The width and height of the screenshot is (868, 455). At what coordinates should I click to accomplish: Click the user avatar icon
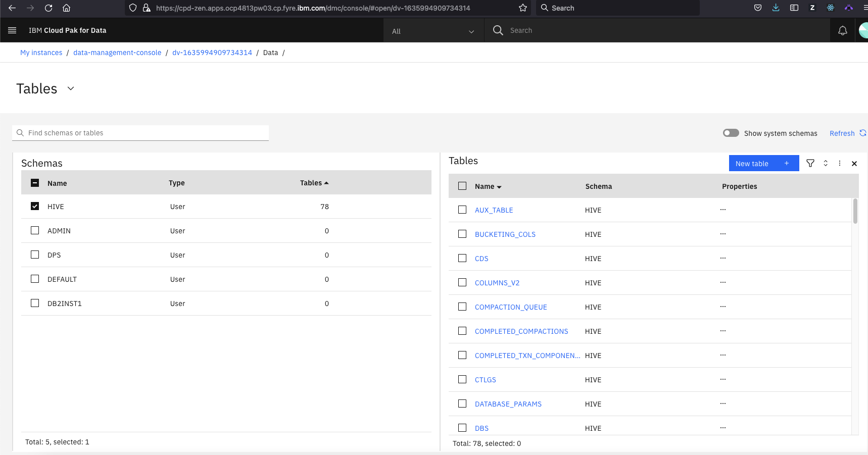point(863,30)
